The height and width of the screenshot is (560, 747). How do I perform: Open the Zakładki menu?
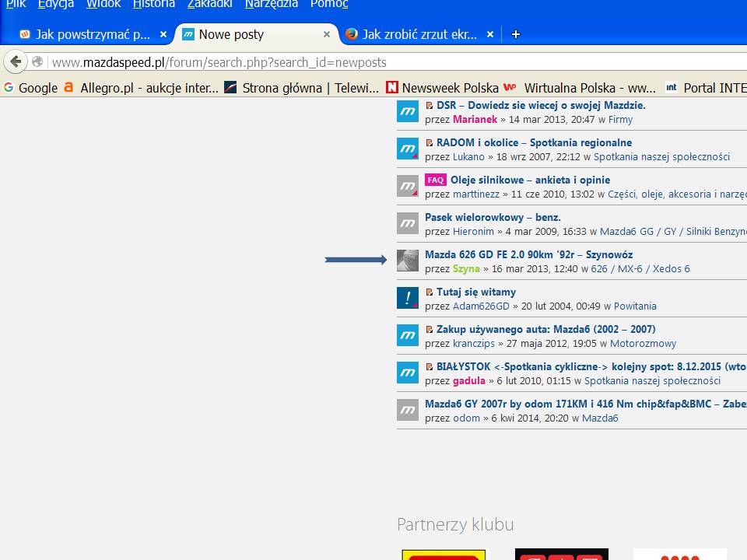pos(211,4)
